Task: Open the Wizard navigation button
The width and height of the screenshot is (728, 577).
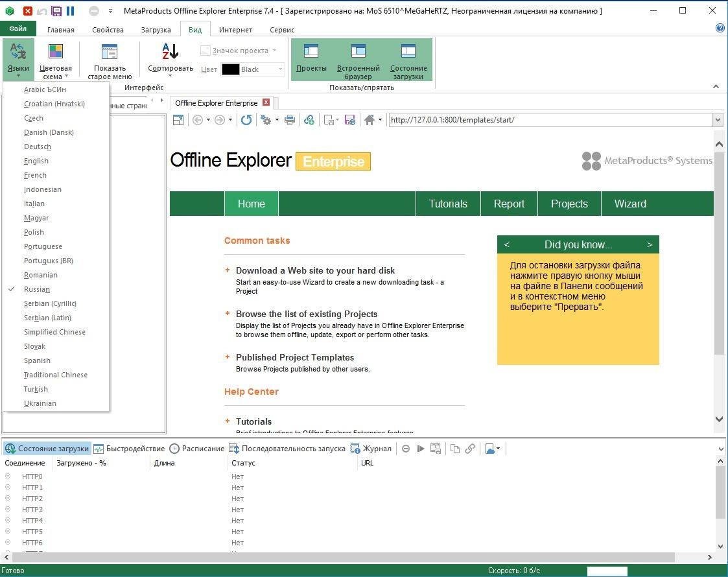Action: tap(630, 204)
